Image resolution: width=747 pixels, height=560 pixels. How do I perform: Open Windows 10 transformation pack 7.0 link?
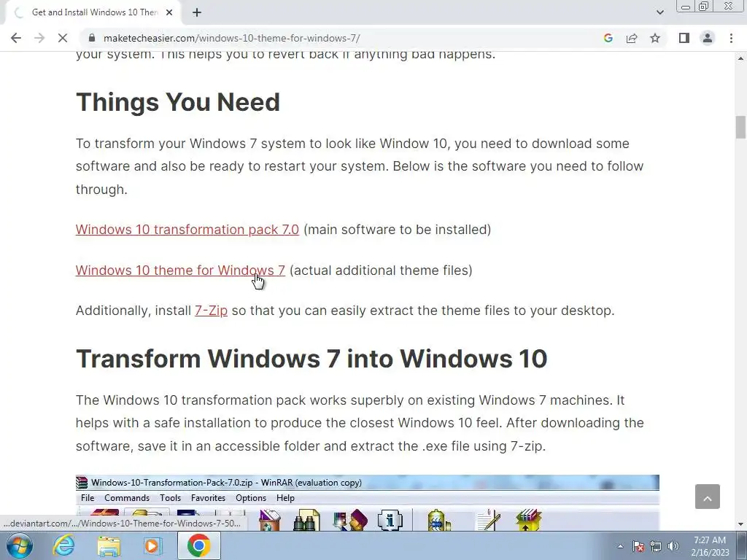[187, 230]
